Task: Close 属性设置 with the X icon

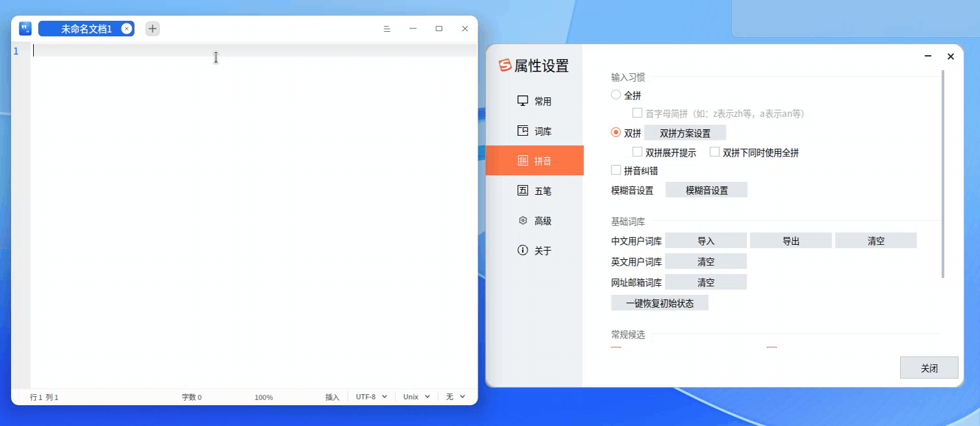Action: 951,56
